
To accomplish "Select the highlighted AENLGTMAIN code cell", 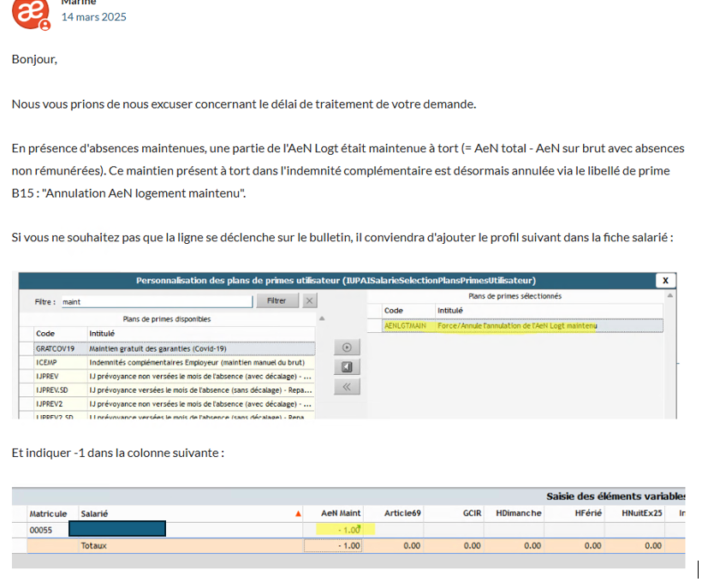I will pyautogui.click(x=405, y=326).
